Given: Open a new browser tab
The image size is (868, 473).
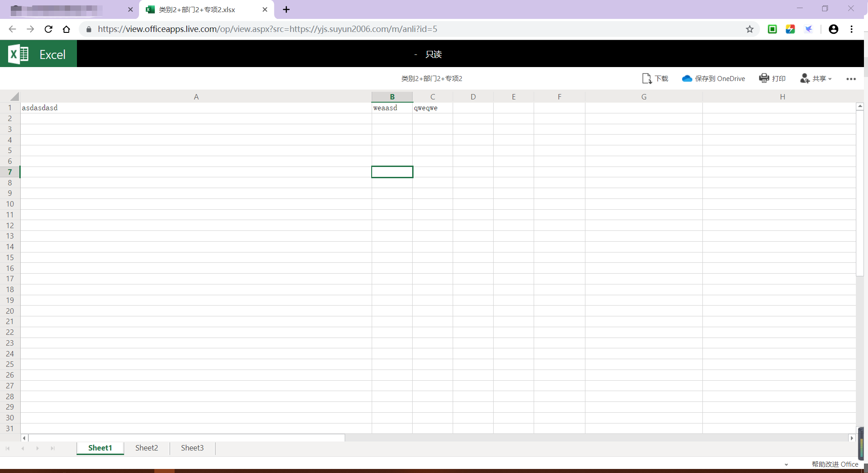Looking at the screenshot, I should (x=286, y=9).
